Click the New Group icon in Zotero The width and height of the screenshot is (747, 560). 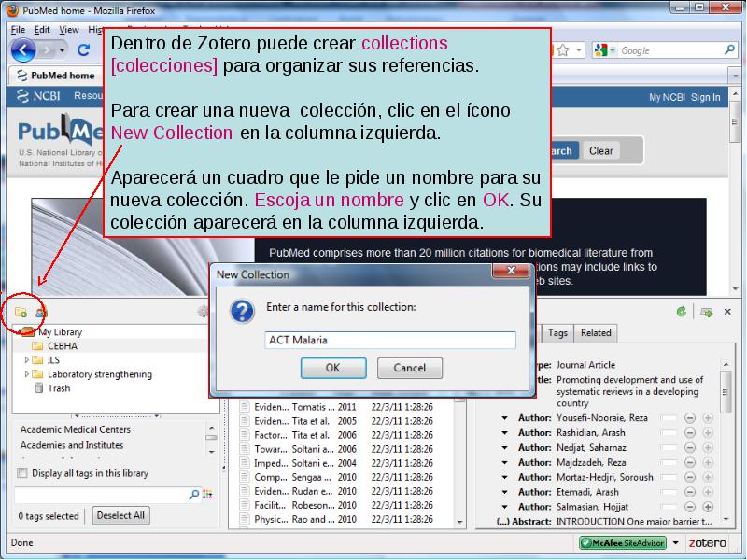point(41,313)
